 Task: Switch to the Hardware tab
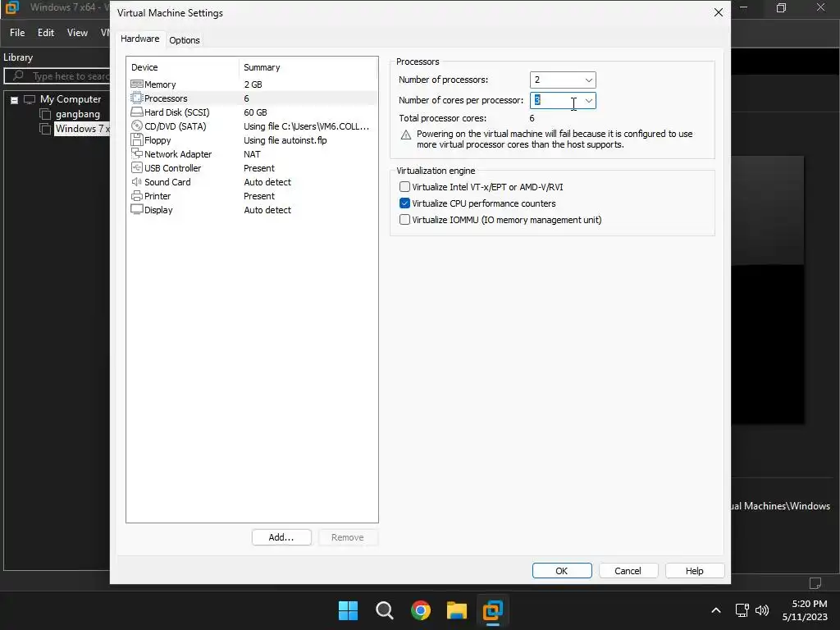pos(139,39)
